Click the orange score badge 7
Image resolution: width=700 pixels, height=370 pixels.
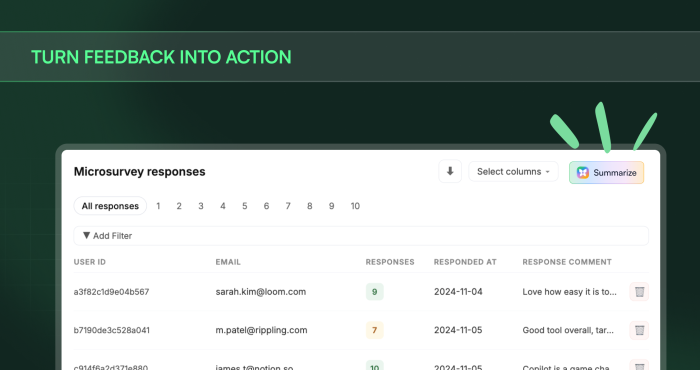tap(375, 330)
